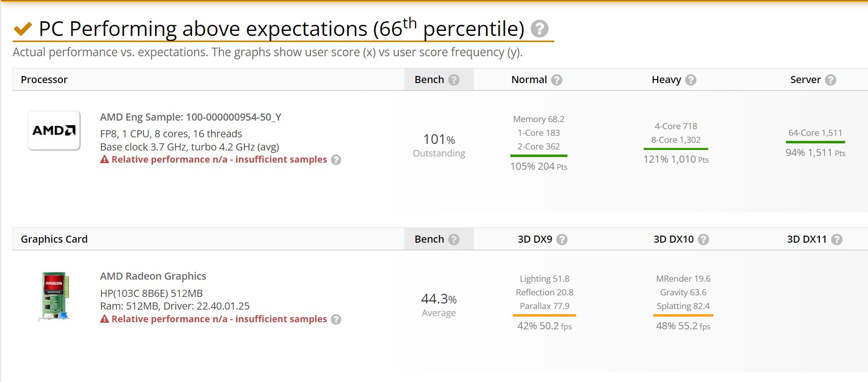This screenshot has width=868, height=382.
Task: Click help icon after processor insufficient samples warning
Action: click(336, 160)
